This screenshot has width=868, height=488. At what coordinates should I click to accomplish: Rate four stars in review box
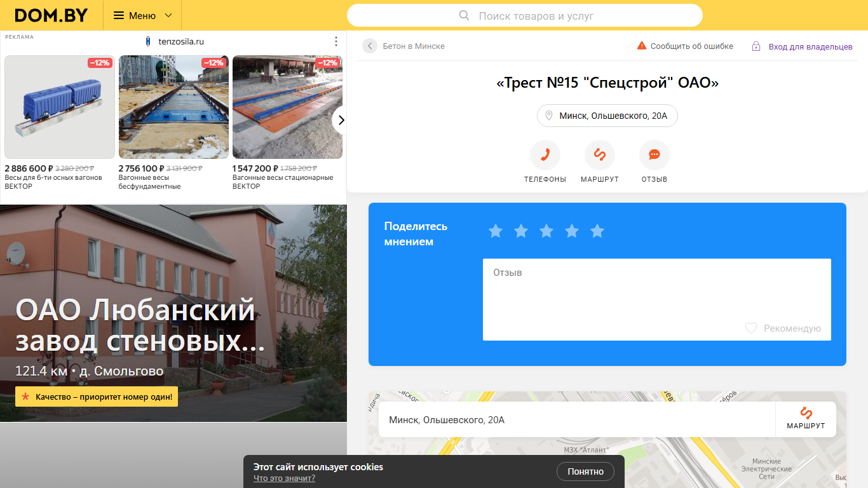tap(572, 231)
